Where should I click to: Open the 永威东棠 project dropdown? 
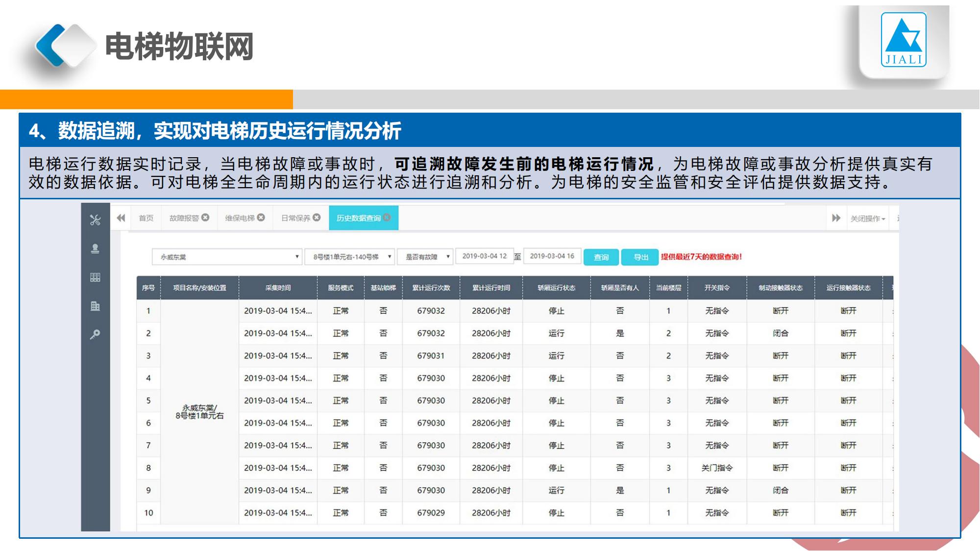pyautogui.click(x=226, y=257)
